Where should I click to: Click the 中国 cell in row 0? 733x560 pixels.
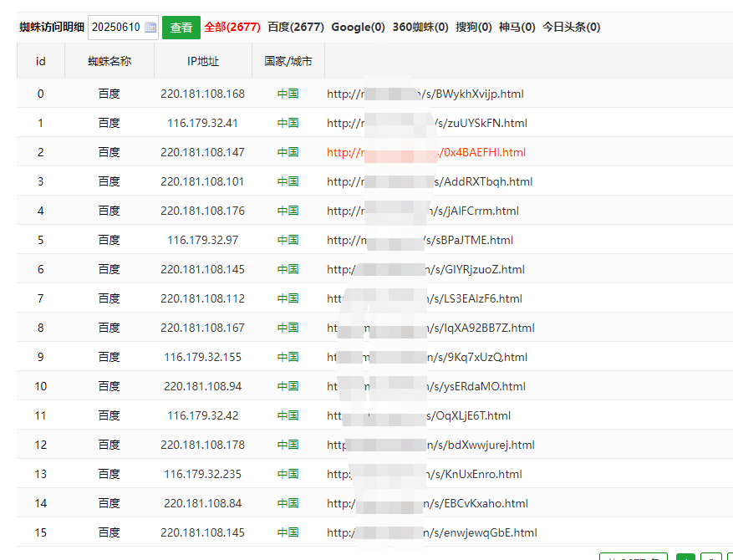[288, 94]
